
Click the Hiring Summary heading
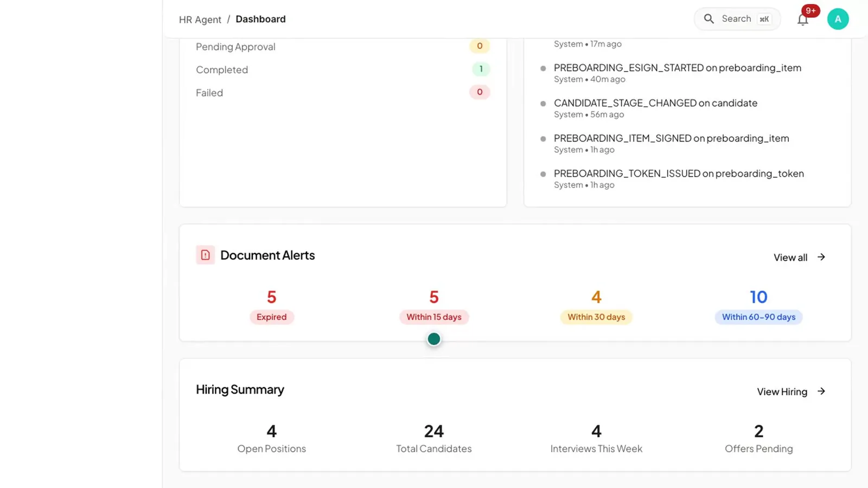[x=240, y=390]
